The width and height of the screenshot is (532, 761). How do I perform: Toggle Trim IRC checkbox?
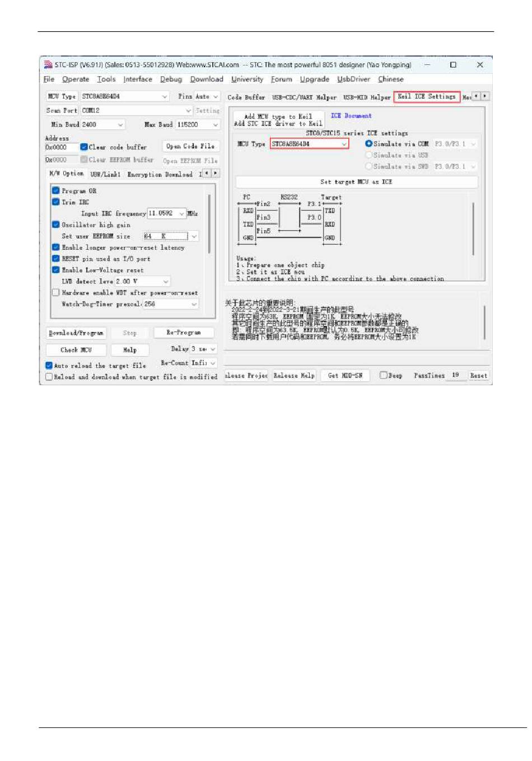click(56, 202)
